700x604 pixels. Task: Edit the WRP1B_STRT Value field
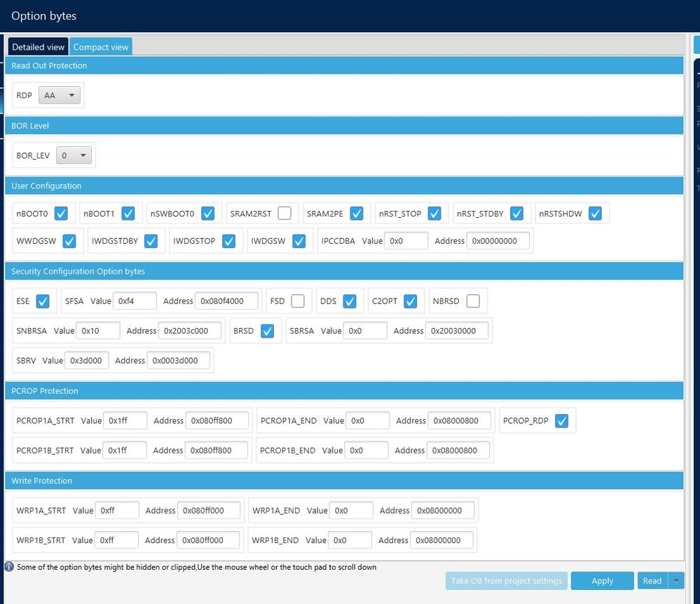116,540
